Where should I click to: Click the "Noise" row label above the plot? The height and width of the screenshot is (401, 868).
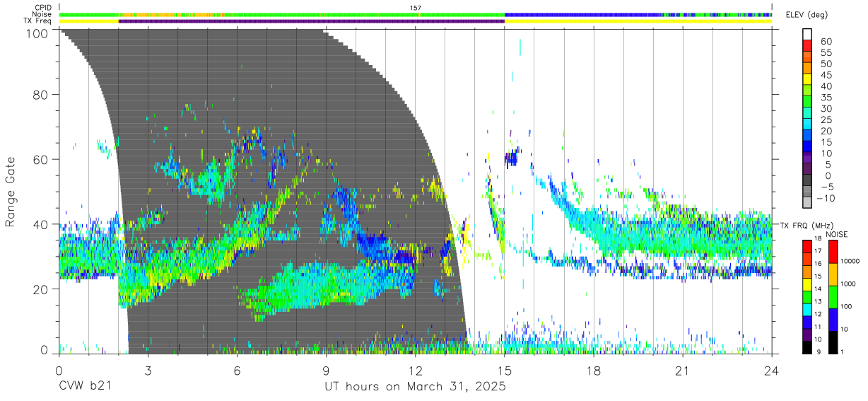(42, 14)
